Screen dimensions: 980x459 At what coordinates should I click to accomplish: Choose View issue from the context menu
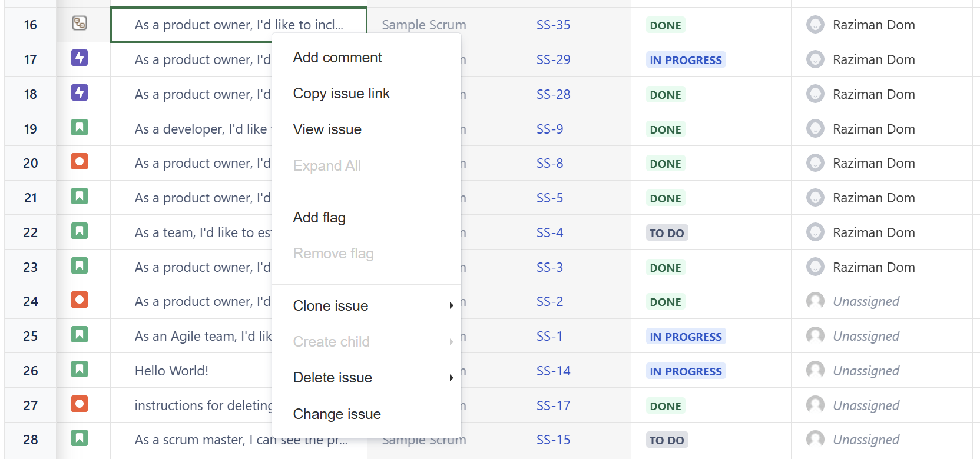[327, 129]
